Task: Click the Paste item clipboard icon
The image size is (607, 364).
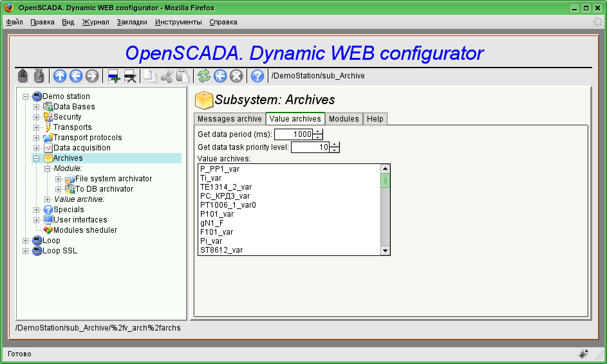Action: (x=182, y=76)
